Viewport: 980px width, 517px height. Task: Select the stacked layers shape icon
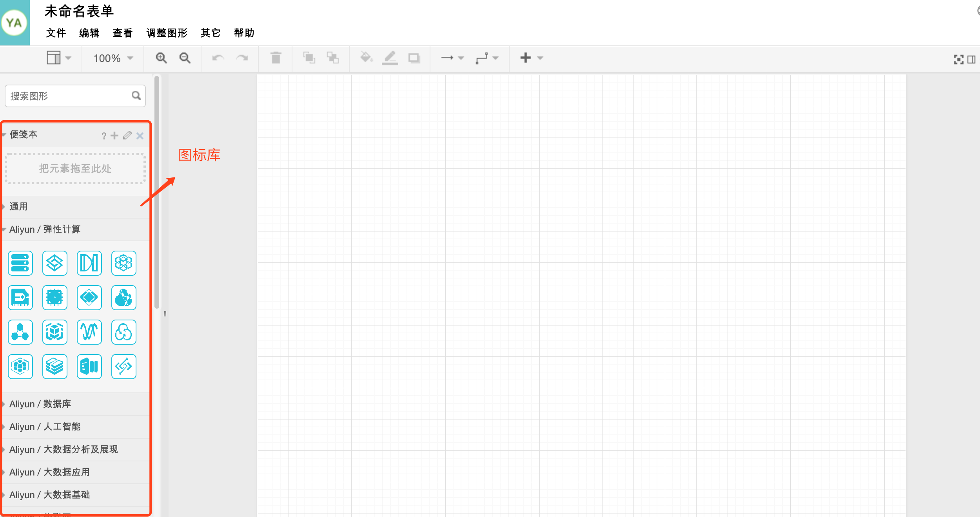(x=55, y=367)
